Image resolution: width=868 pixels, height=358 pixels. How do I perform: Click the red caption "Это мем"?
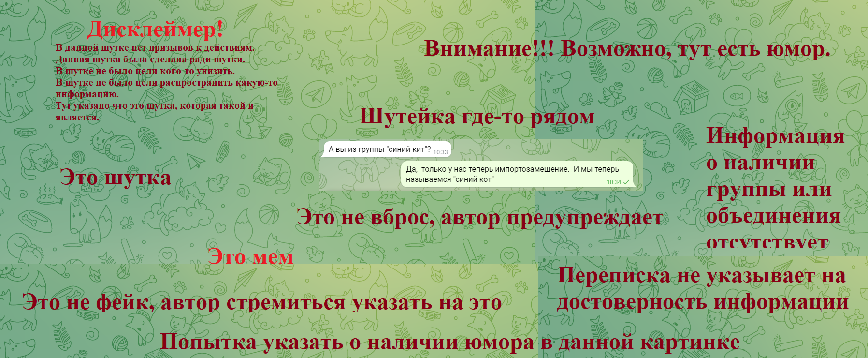coord(250,257)
